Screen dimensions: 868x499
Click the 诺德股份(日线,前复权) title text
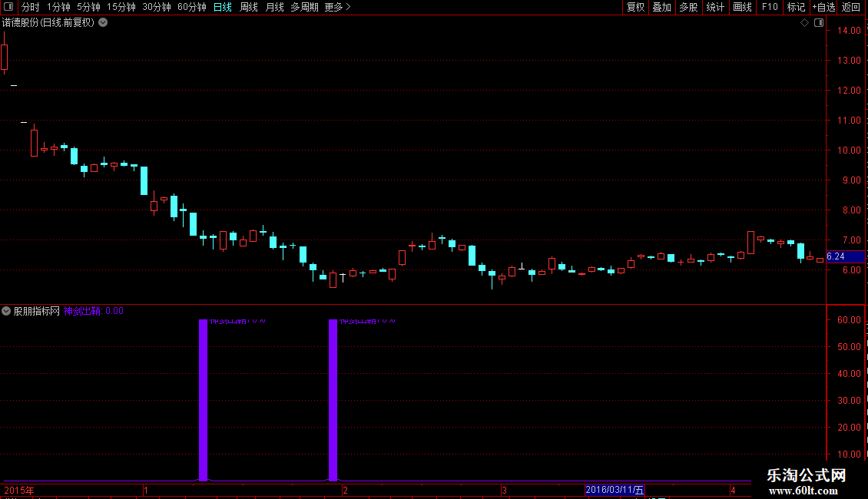48,23
